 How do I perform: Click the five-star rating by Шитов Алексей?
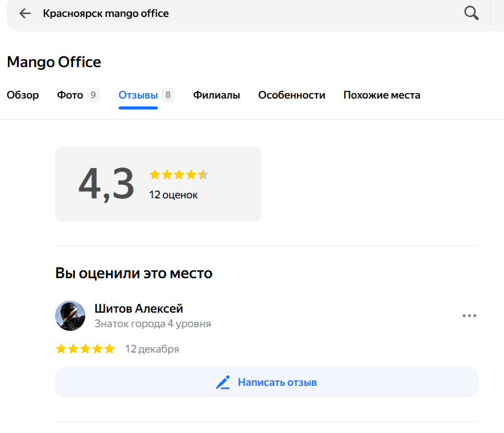pyautogui.click(x=85, y=349)
